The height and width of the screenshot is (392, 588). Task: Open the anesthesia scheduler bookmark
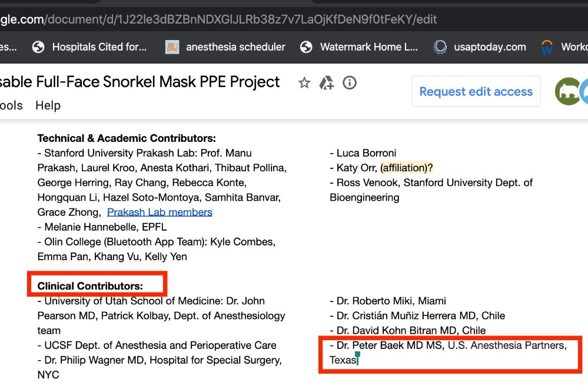225,47
